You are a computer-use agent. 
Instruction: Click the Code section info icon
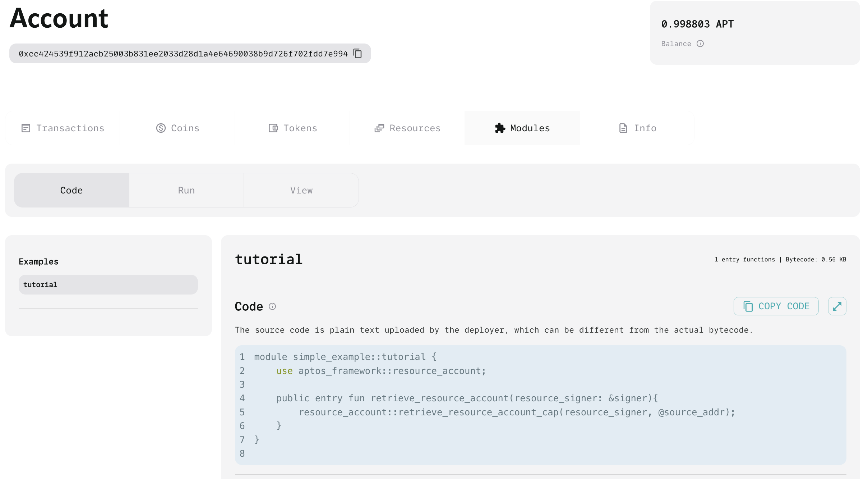click(272, 306)
